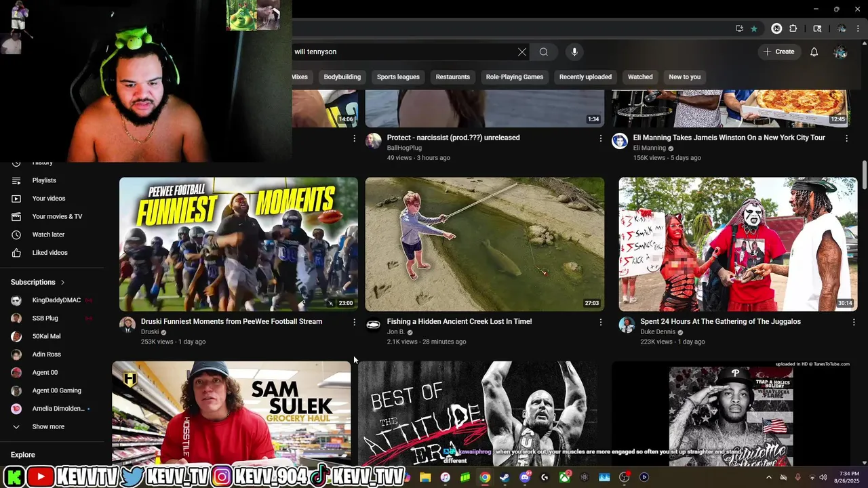
Task: Open Chrome profile avatar
Action: (842, 28)
